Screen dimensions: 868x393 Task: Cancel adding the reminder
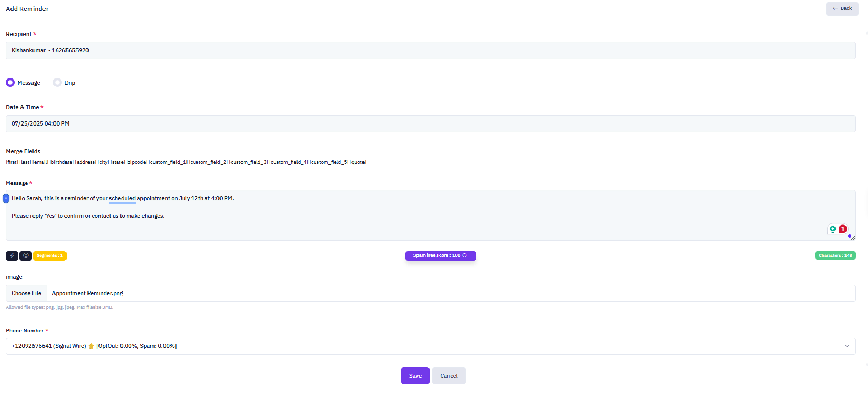pyautogui.click(x=448, y=376)
